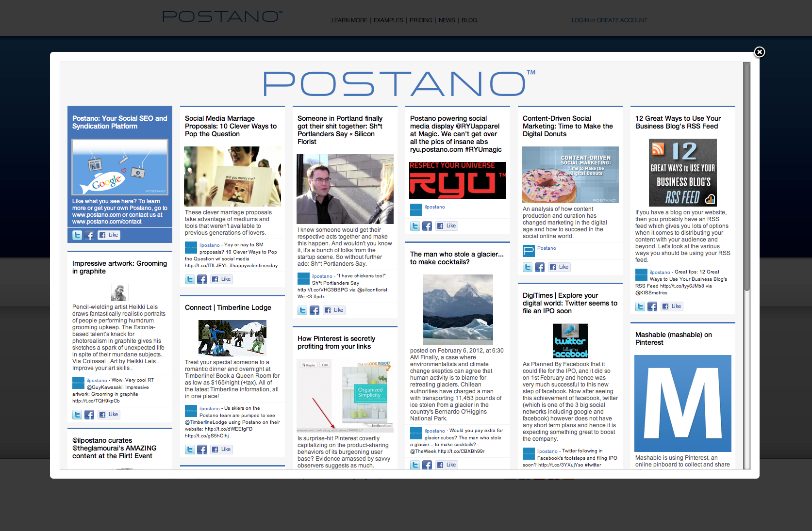Click Google fish Postano thumbnail
Viewport: 812px width, 531px height.
pos(120,167)
